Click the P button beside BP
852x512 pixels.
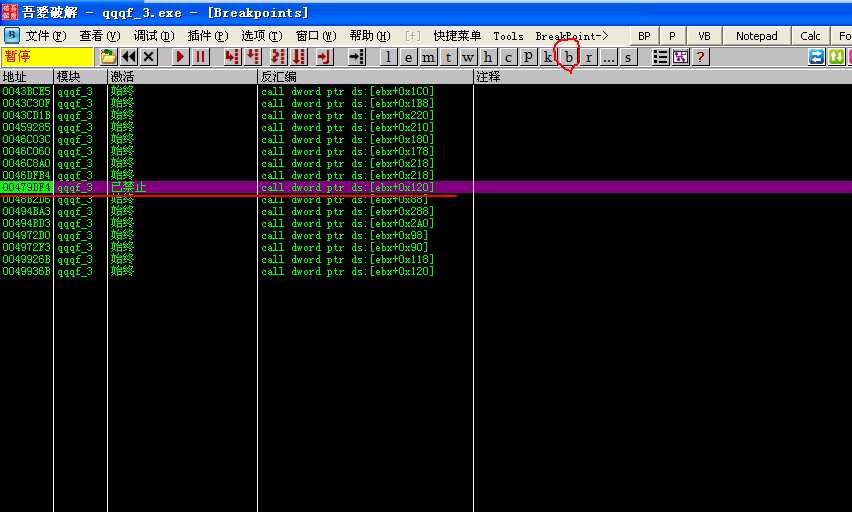(x=673, y=36)
